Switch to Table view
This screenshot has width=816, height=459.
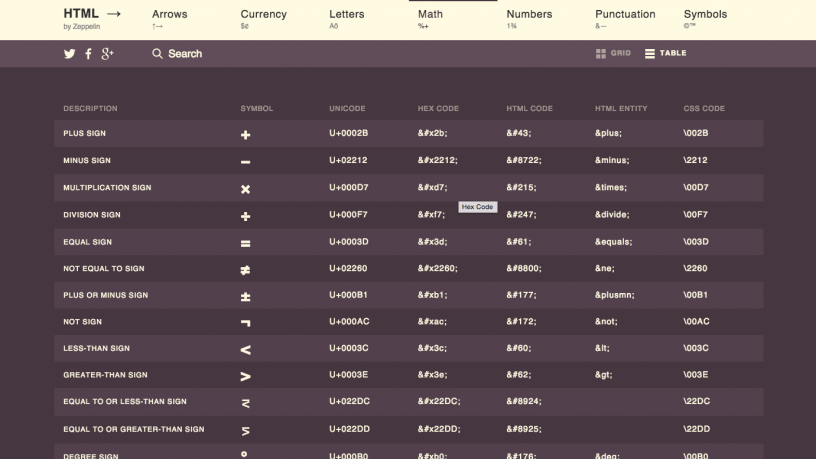pos(665,53)
